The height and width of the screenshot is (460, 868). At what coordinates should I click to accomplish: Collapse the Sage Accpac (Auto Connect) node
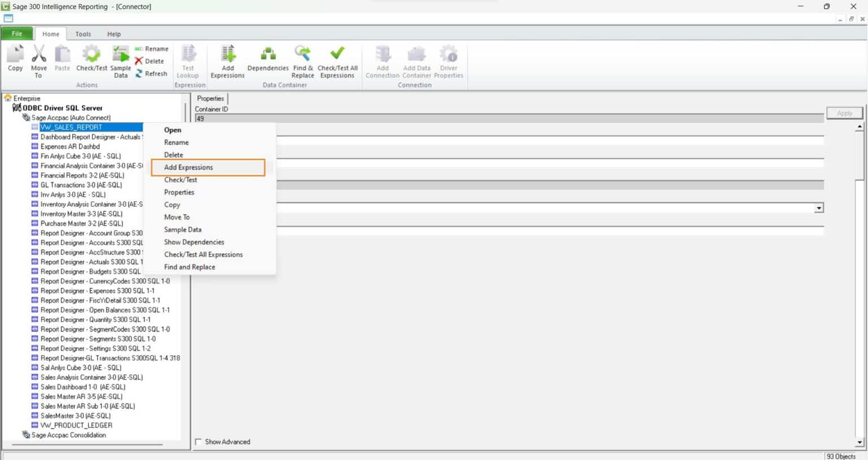click(25, 117)
